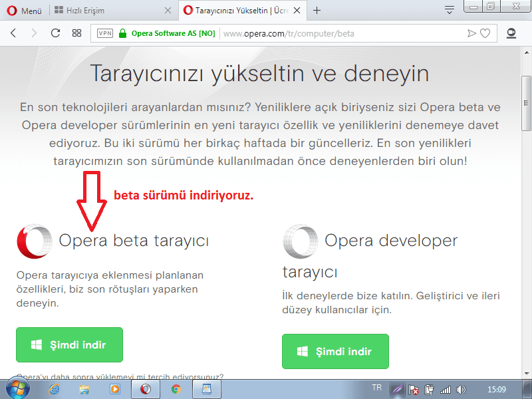Click the 'Opera beta tarayıcı' heading
The image size is (532, 399).
(x=134, y=241)
